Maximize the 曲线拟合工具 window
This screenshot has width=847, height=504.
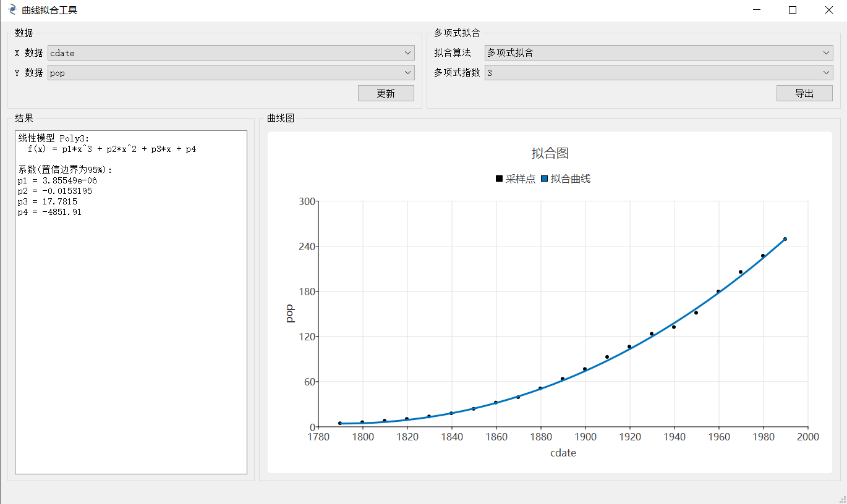click(793, 10)
